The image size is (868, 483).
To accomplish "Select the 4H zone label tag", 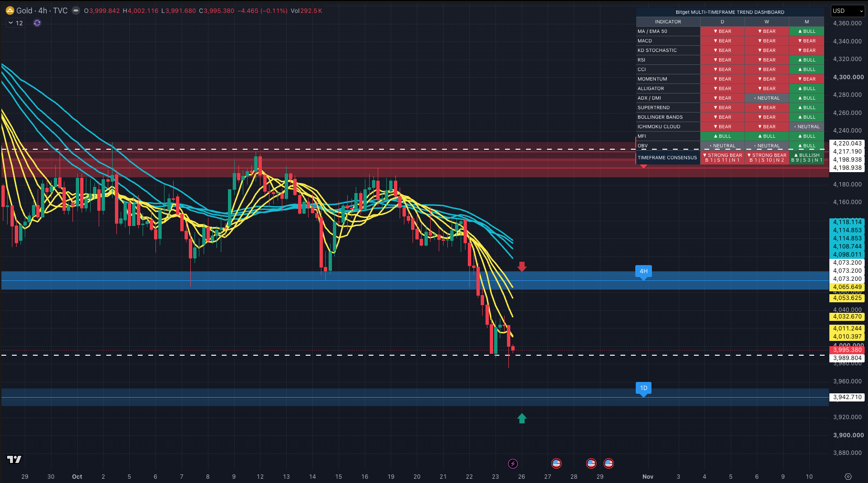I will (x=643, y=272).
